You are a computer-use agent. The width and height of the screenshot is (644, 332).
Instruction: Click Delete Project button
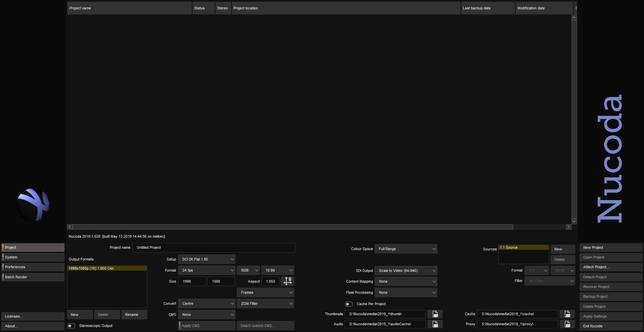pos(611,306)
